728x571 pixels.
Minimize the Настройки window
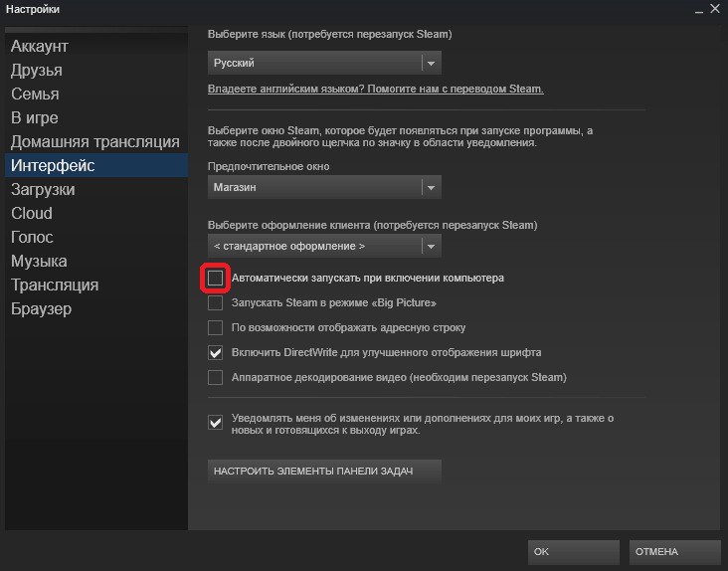pos(699,10)
